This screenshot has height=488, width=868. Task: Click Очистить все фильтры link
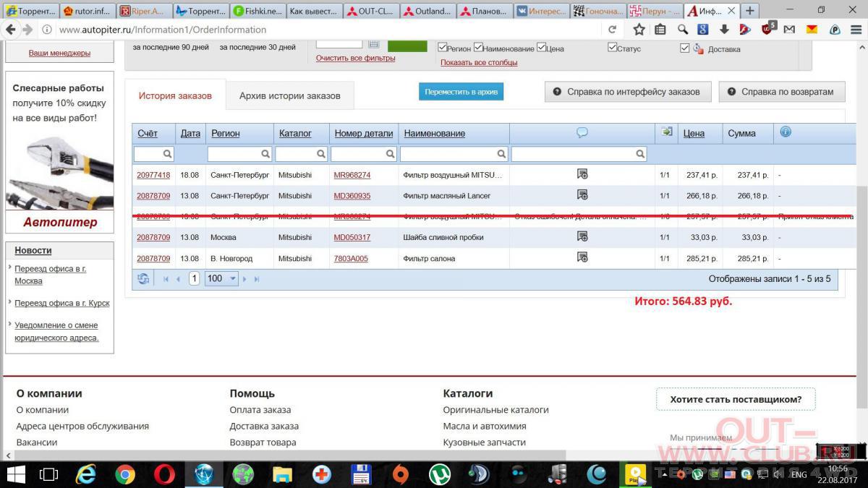coord(355,58)
